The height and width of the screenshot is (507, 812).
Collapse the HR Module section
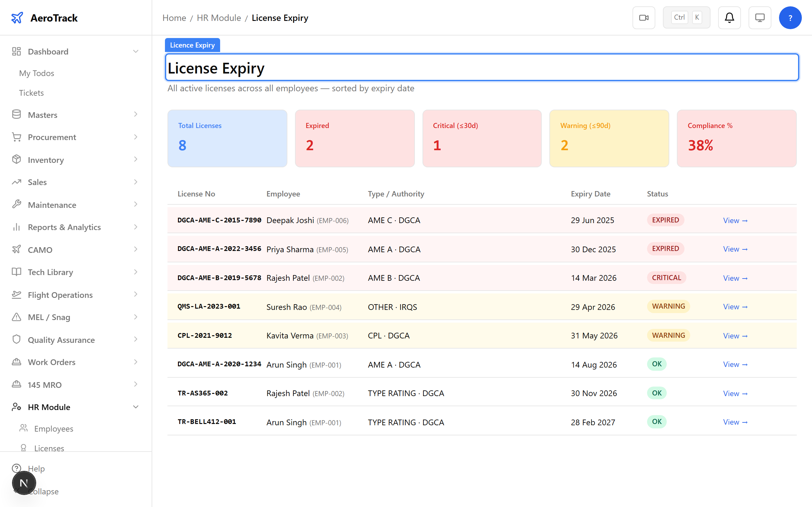[x=135, y=407]
